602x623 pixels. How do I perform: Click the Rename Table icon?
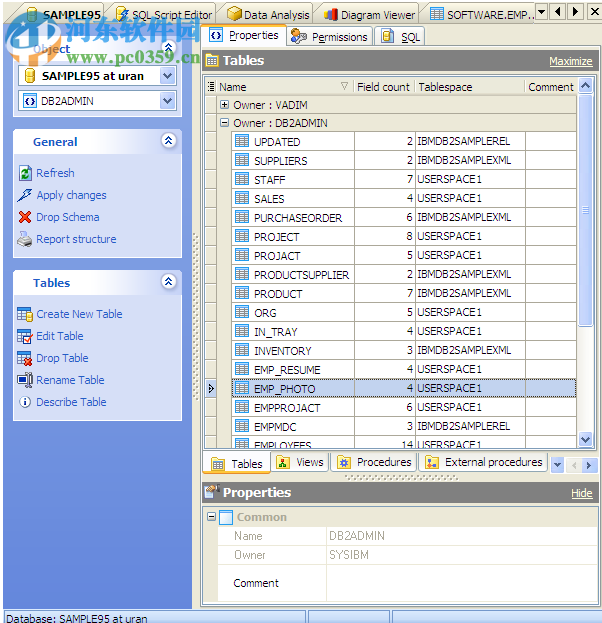click(25, 380)
